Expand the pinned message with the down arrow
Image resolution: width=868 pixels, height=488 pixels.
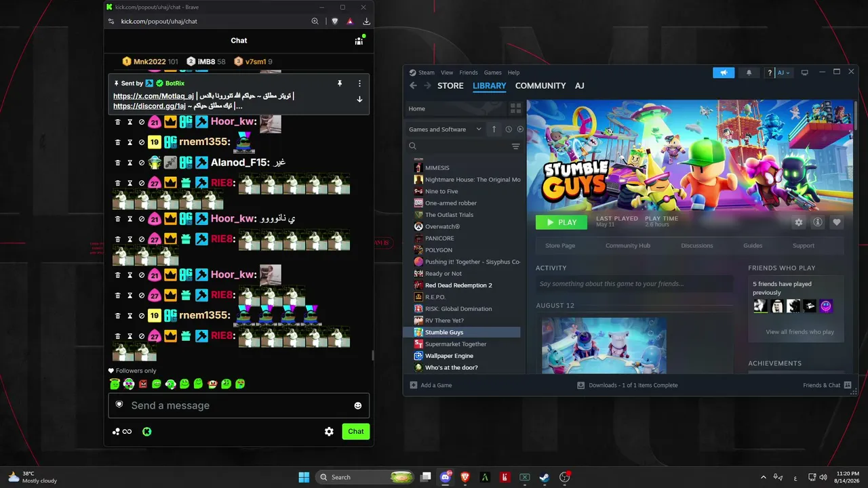(x=359, y=99)
